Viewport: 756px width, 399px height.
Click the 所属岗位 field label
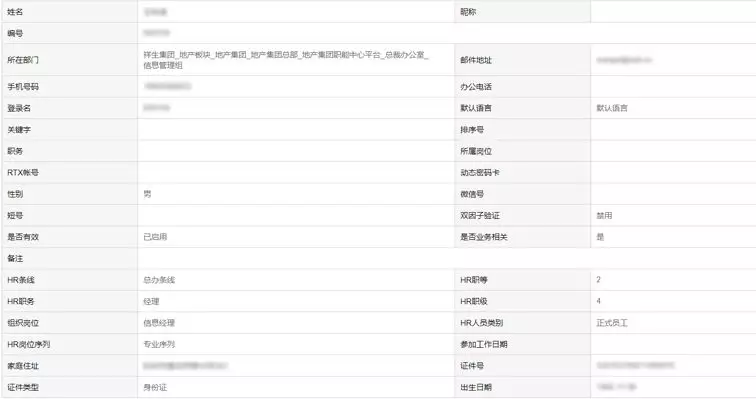475,151
